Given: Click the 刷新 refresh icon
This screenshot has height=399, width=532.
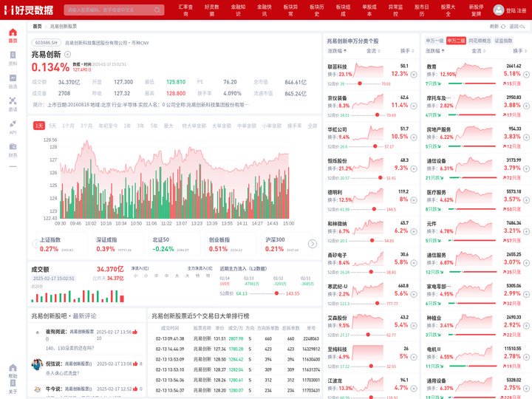Looking at the screenshot, I should click(503, 27).
